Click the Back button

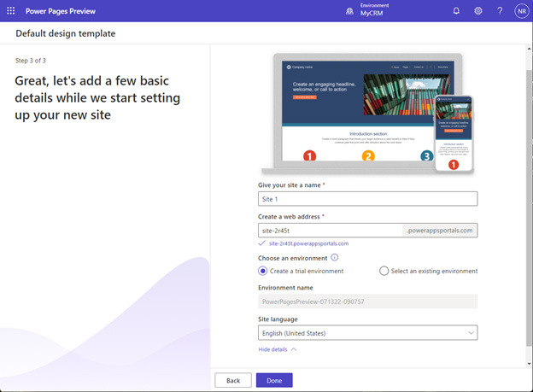pos(233,380)
